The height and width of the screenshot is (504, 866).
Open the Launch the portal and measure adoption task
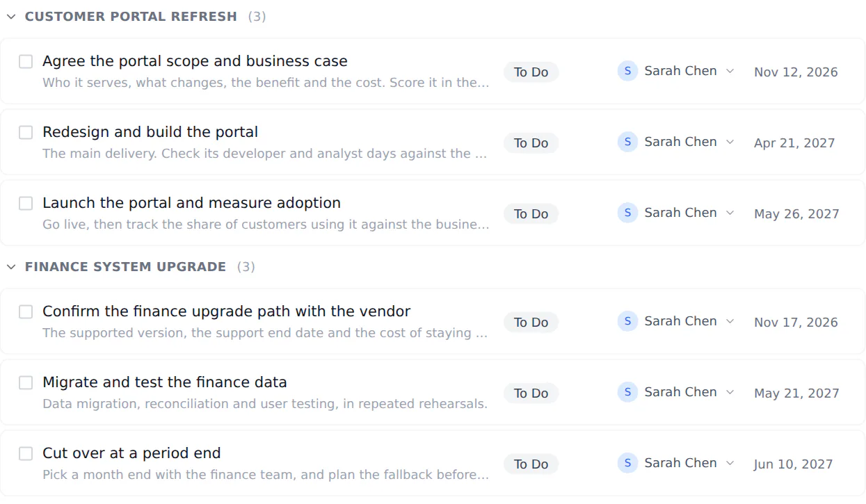(x=191, y=203)
